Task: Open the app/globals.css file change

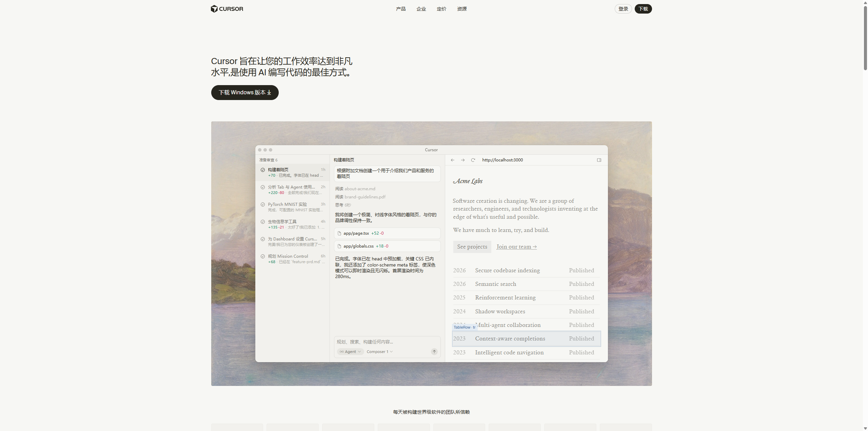Action: (x=387, y=246)
